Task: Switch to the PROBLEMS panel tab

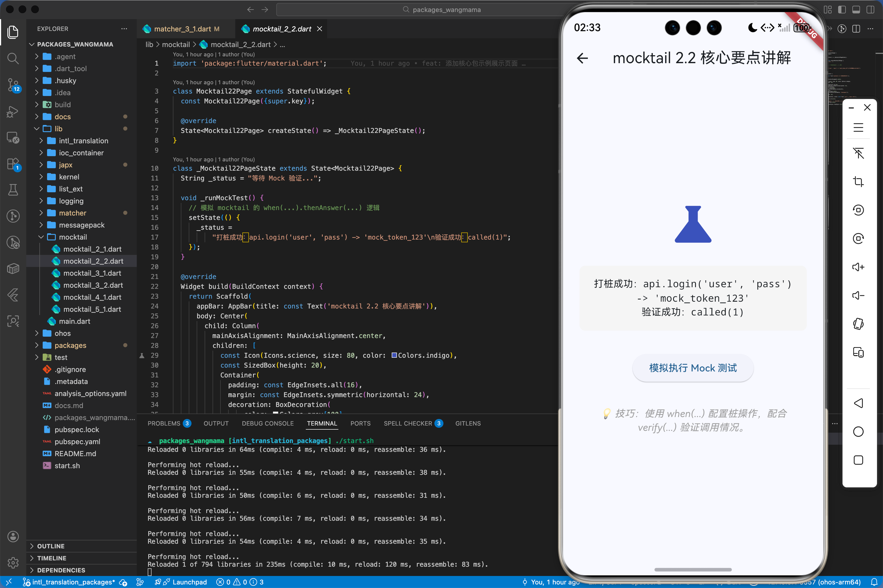Action: [x=169, y=423]
